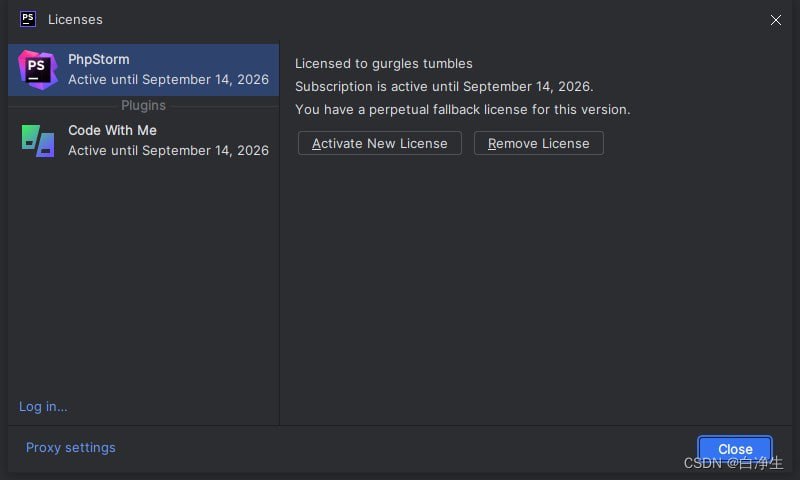The height and width of the screenshot is (480, 800).
Task: Click the blue Close button
Action: coord(735,449)
